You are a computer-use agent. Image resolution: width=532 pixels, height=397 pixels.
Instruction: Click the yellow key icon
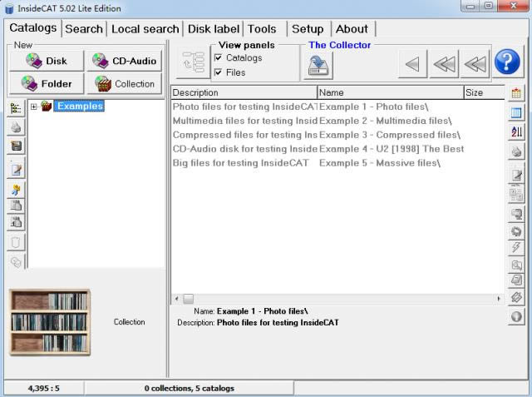click(x=16, y=190)
